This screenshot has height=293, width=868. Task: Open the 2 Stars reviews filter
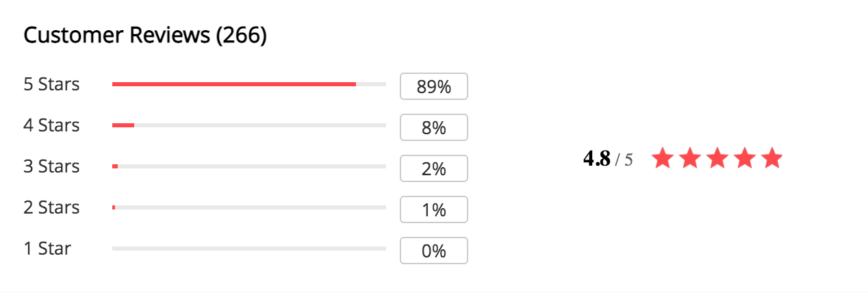click(x=51, y=207)
